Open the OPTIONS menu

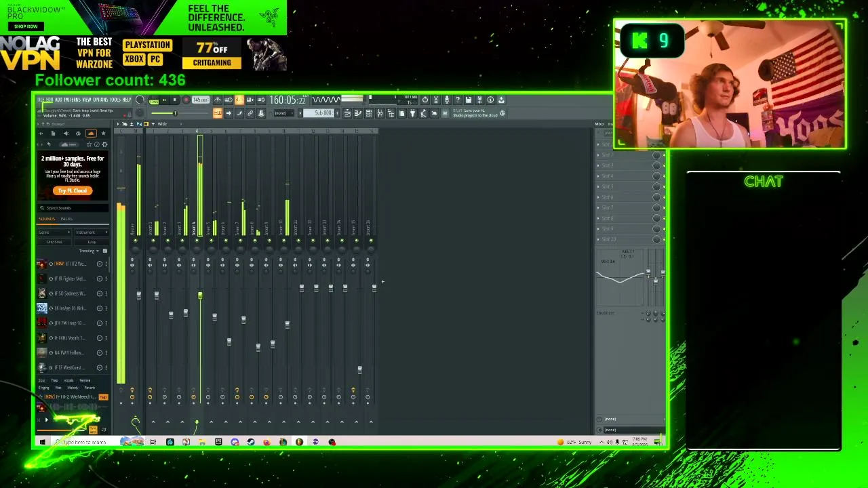(100, 100)
